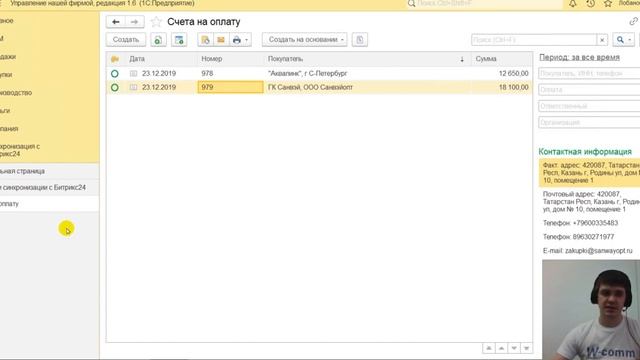
Task: Go back with the left arrow button
Action: (x=116, y=22)
